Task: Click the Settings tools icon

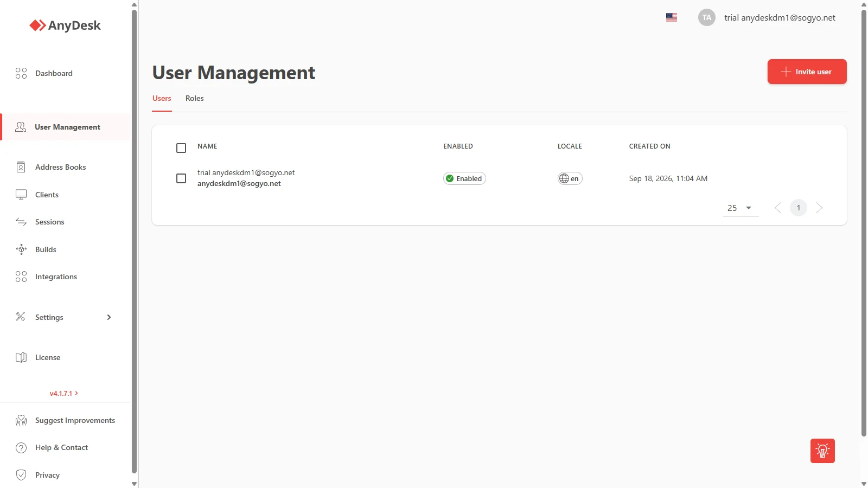Action: click(21, 317)
